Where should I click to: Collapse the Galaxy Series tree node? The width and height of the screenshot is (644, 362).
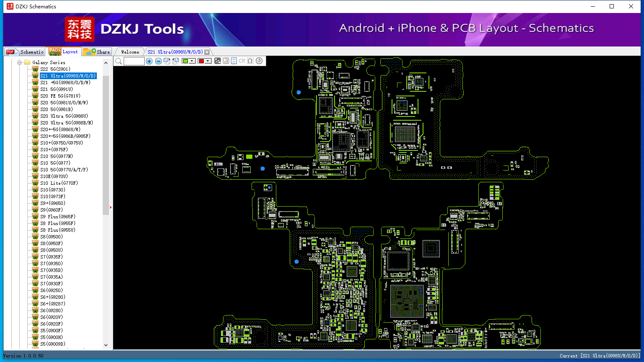coord(19,62)
